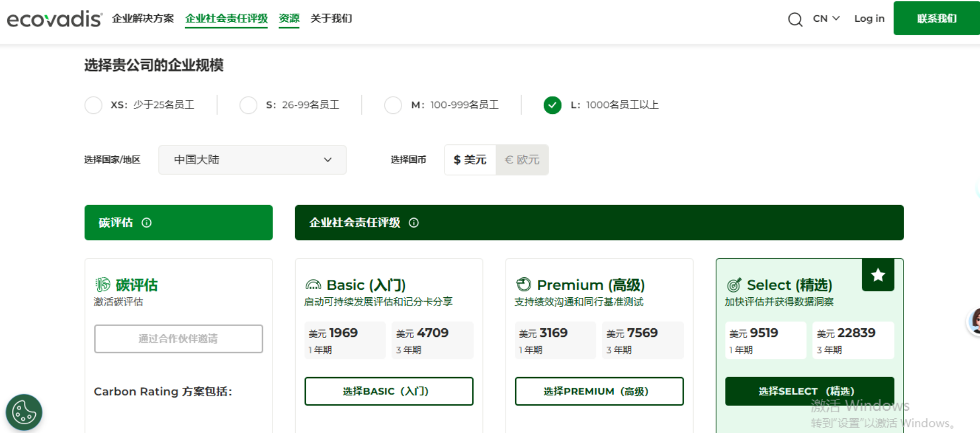Select XS: 少于25名员工 company size
The height and width of the screenshot is (433, 980).
tap(93, 105)
